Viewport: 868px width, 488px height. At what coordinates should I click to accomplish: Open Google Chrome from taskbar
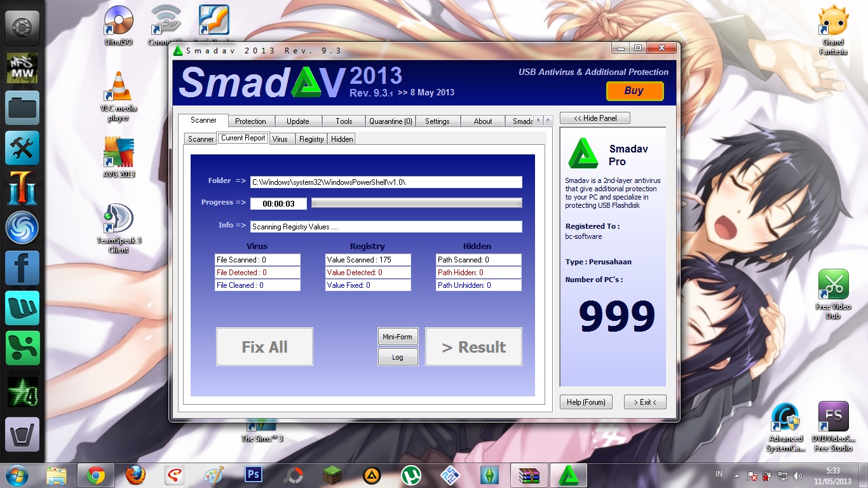[x=96, y=475]
